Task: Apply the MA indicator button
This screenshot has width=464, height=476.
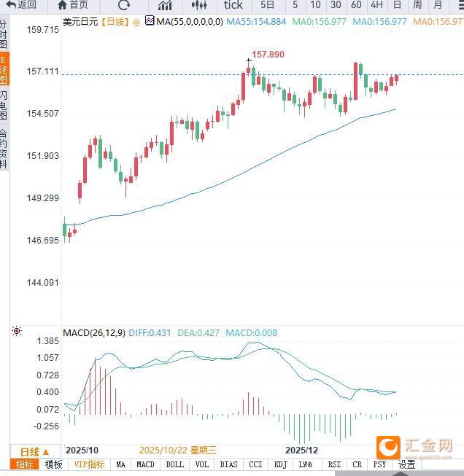Action: point(120,465)
